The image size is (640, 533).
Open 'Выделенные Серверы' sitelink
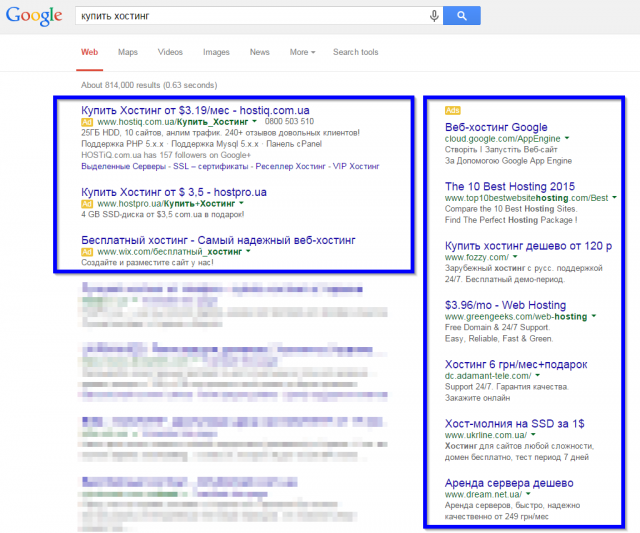[123, 167]
